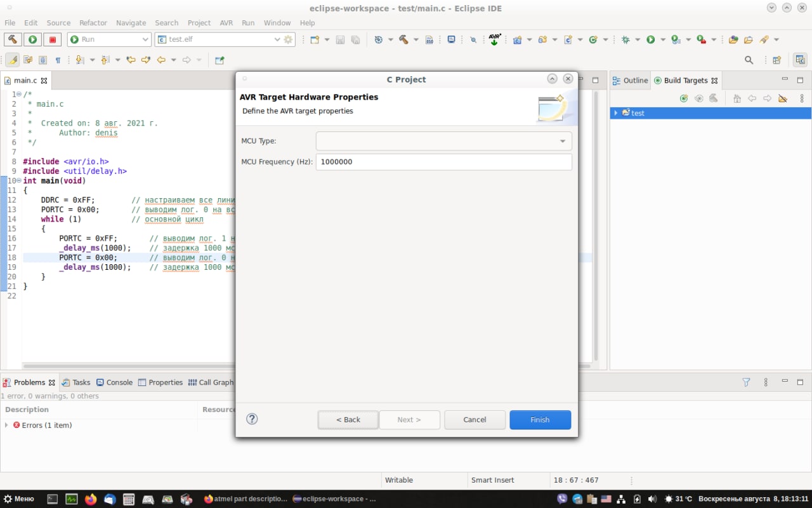Open the Меню start menu button

pyautogui.click(x=18, y=499)
